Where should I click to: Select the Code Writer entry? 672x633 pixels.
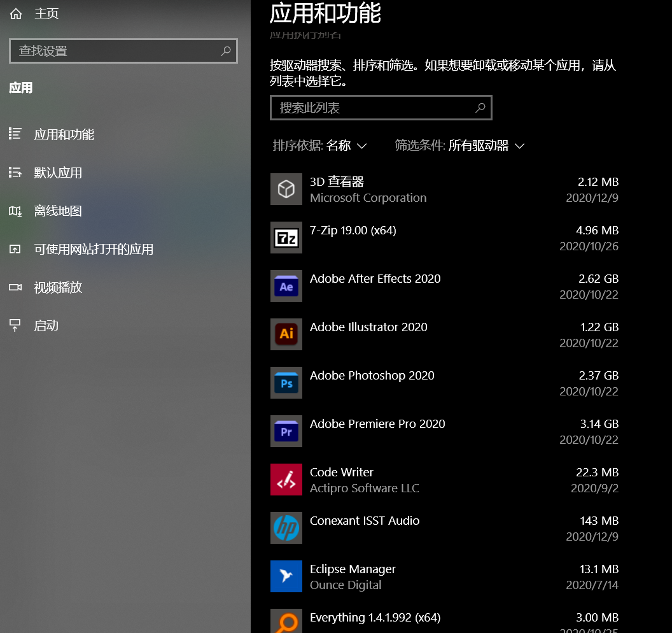coord(444,480)
